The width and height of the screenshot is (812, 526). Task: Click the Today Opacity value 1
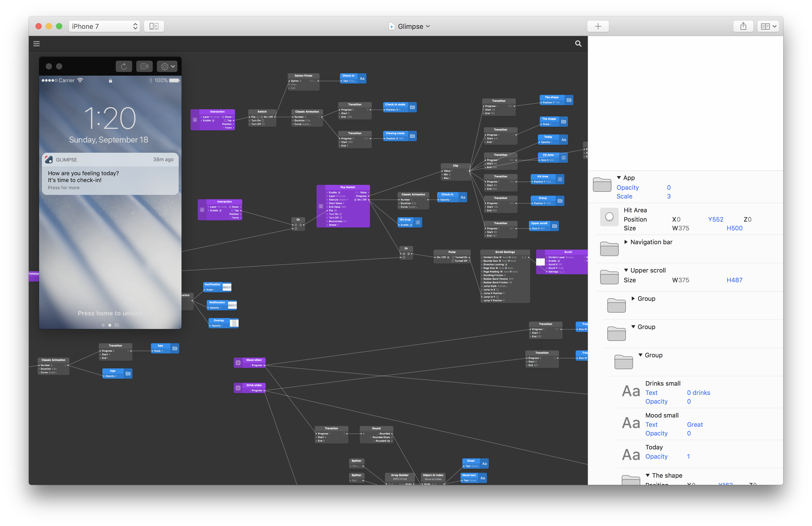point(688,456)
